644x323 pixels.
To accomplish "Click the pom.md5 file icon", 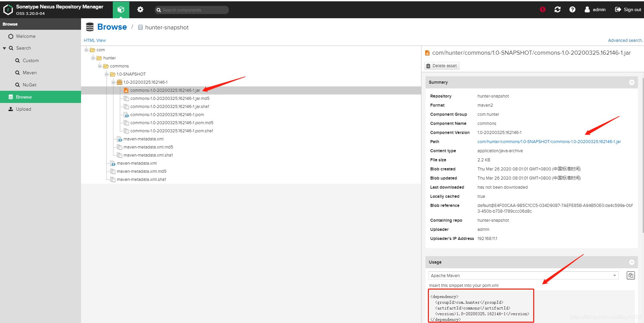I will point(126,123).
